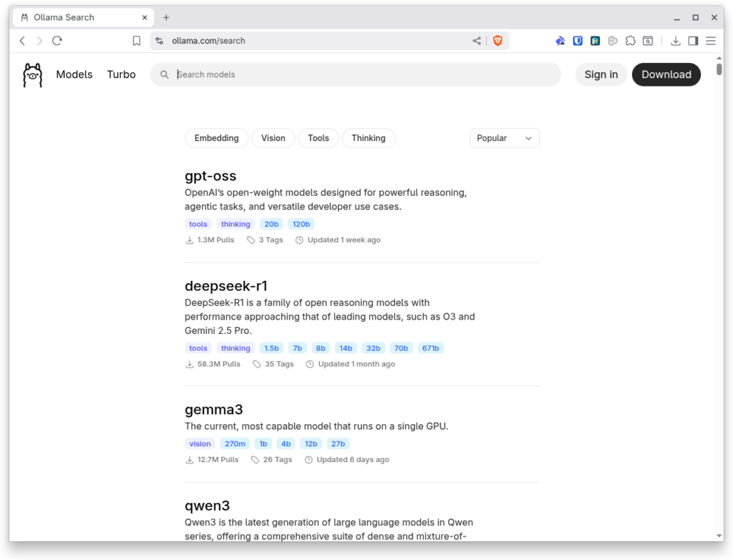Open the Turbo nav item
The width and height of the screenshot is (733, 560).
tap(121, 74)
